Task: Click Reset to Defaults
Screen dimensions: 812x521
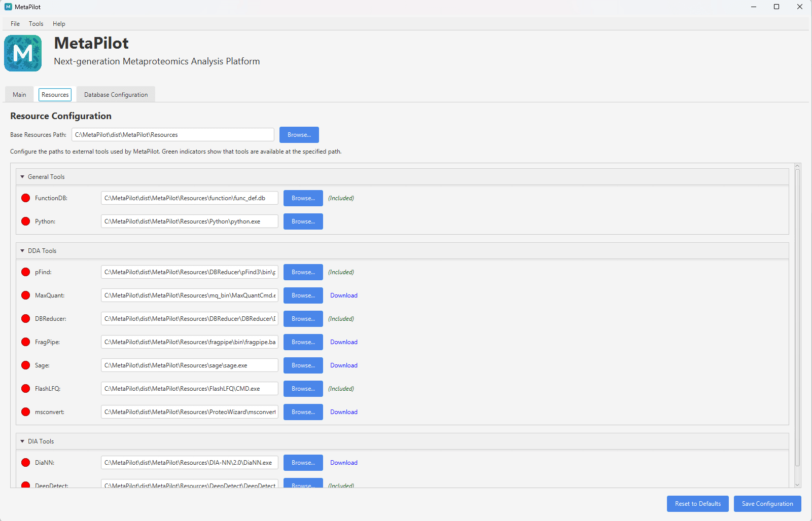Action: click(x=697, y=503)
